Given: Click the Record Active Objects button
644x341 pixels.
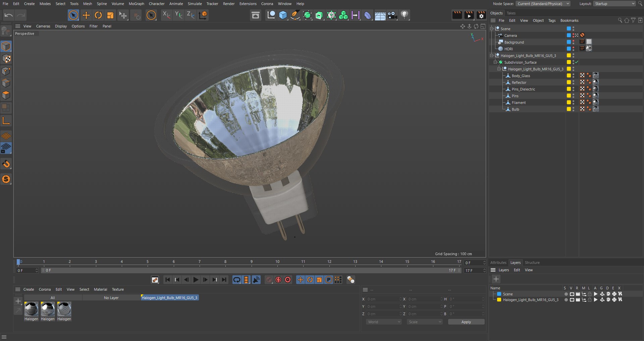Looking at the screenshot, I should coord(269,280).
